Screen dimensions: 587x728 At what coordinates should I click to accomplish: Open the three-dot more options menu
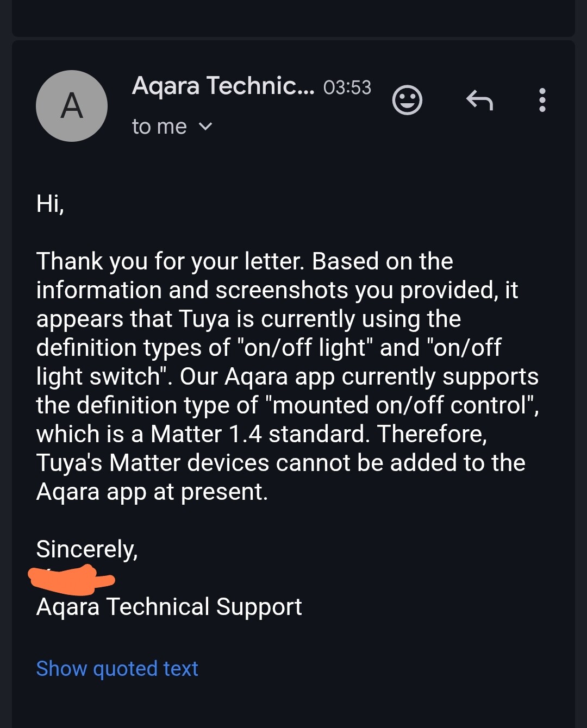[542, 100]
